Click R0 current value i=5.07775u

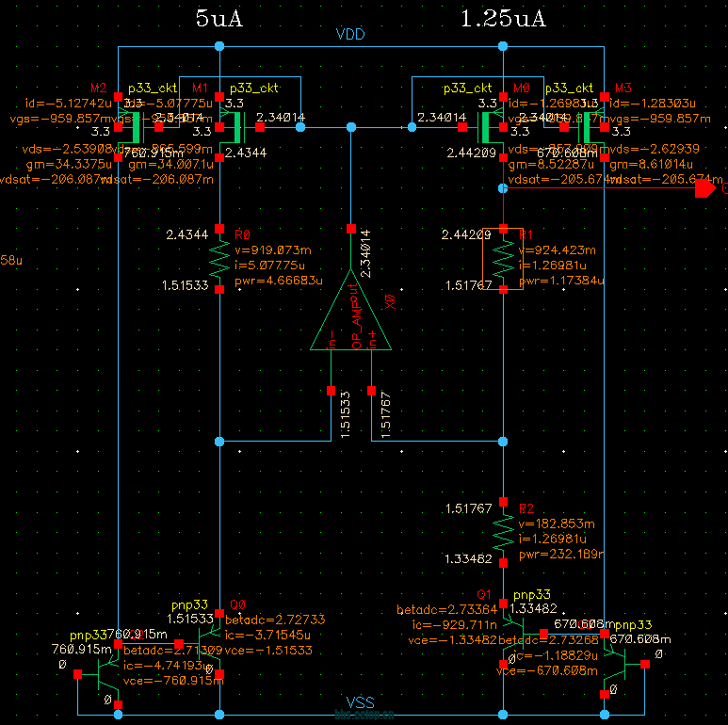269,266
